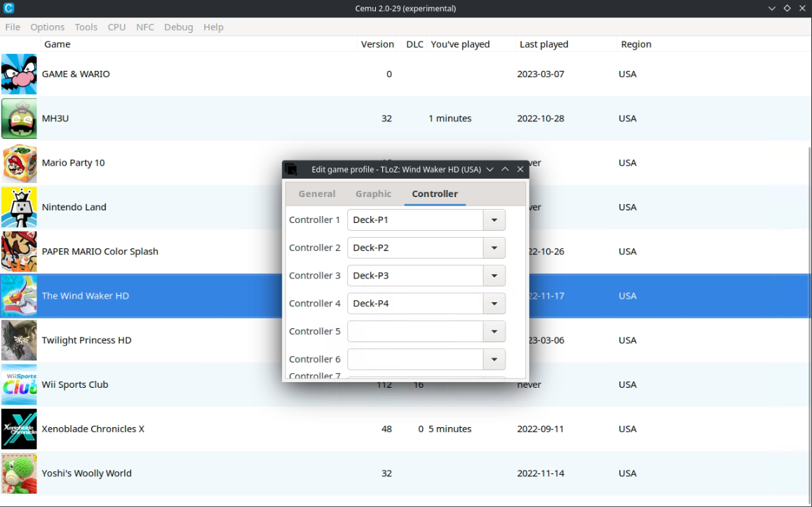This screenshot has width=812, height=507.
Task: Sort by the DLC column header
Action: pyautogui.click(x=415, y=44)
